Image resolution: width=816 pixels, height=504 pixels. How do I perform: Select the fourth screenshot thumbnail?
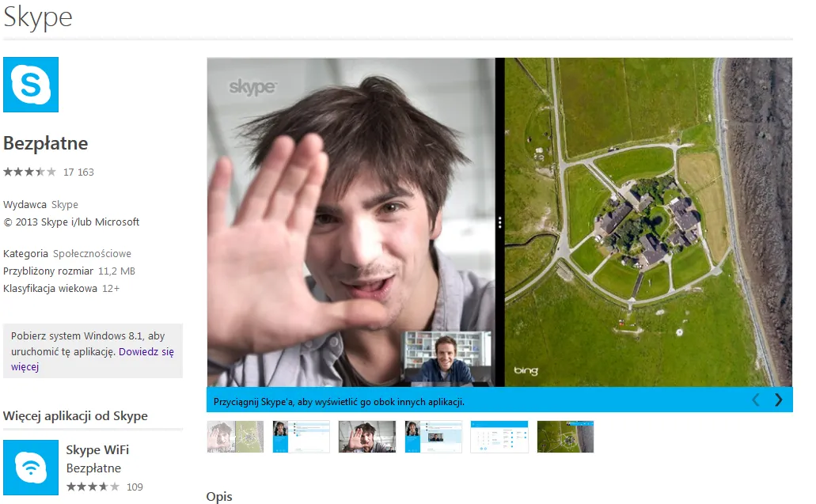(x=433, y=437)
